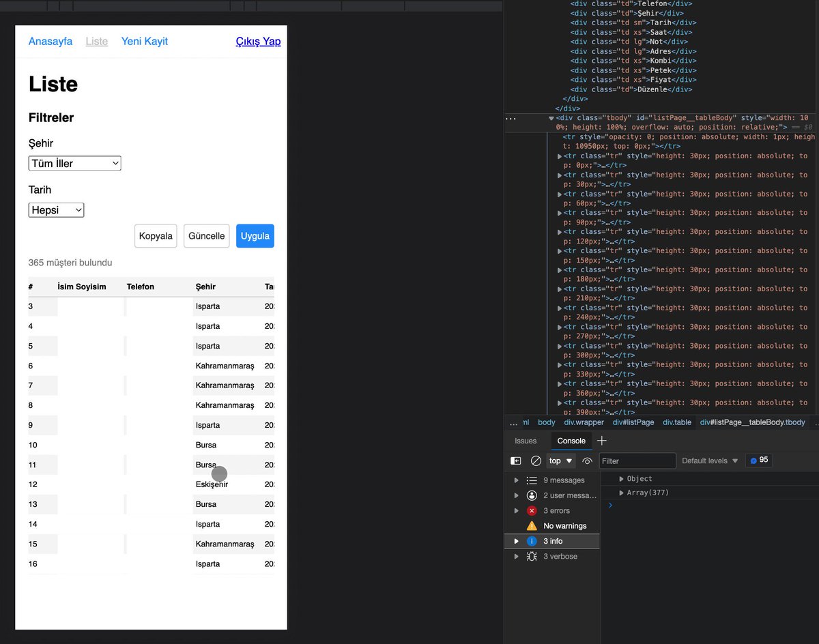This screenshot has width=819, height=644.
Task: Click the 365 müşteri bulundu text
Action: tap(70, 263)
